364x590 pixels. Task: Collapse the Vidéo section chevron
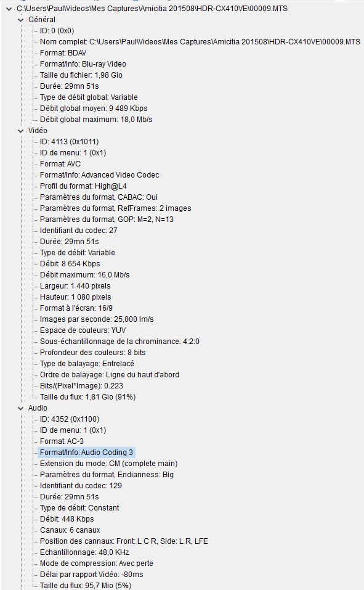[21, 131]
